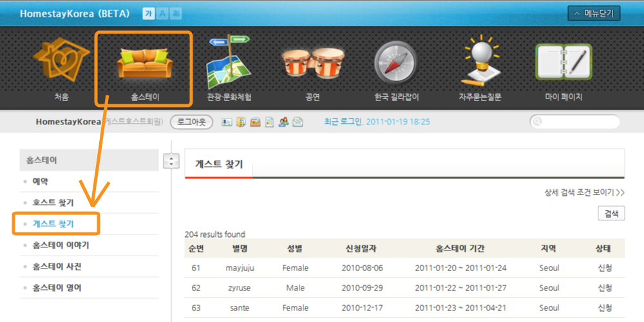Screen dimensions: 644x322
Task: Click the 검색 search button
Action: pyautogui.click(x=611, y=214)
